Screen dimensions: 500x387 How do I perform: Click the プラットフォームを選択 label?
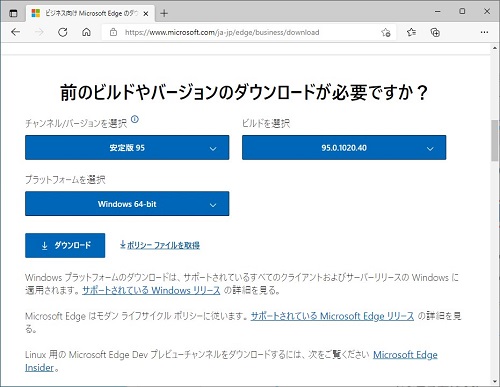click(x=65, y=180)
